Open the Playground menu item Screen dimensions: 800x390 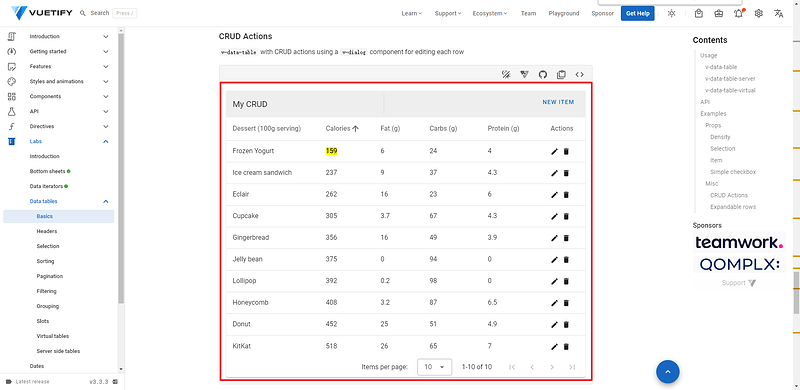pyautogui.click(x=564, y=13)
